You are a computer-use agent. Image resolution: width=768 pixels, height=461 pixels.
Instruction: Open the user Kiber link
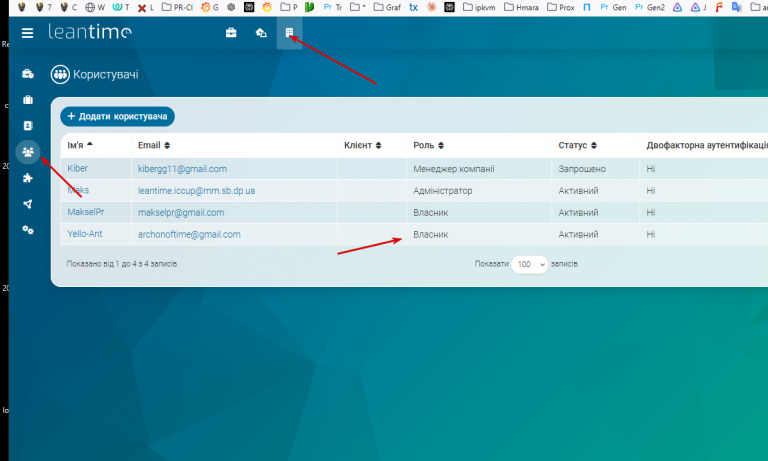77,169
